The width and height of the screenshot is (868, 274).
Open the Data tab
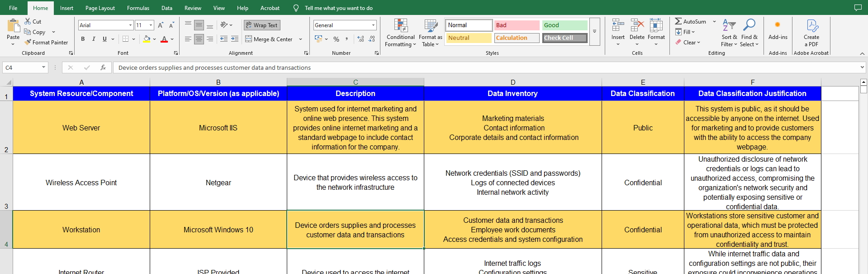166,8
